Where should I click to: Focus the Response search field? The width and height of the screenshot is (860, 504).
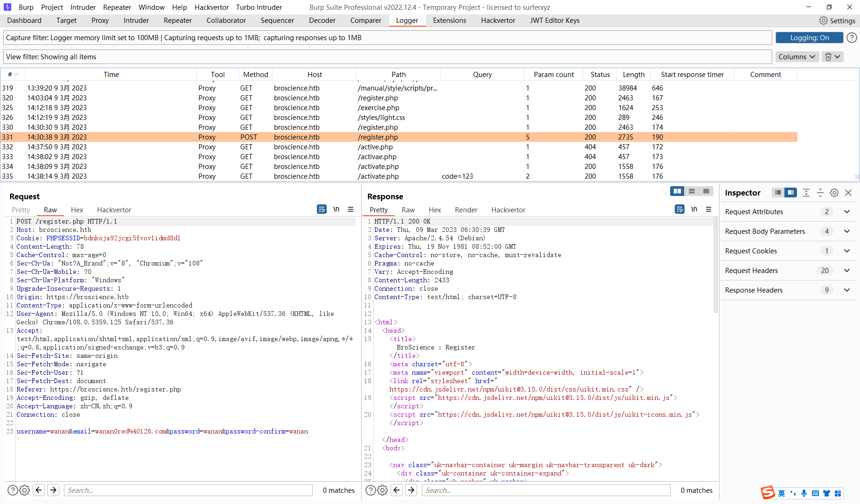pos(546,490)
